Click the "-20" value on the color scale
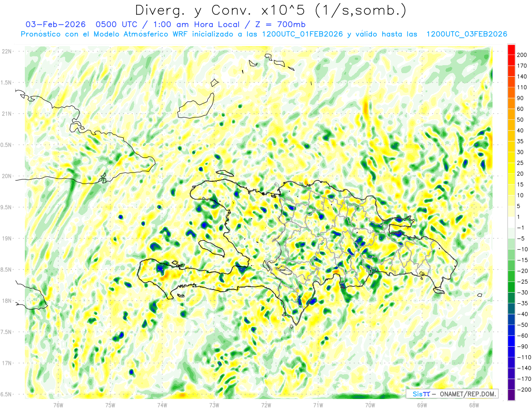Viewport: 532px width, 411px height. 524,271
